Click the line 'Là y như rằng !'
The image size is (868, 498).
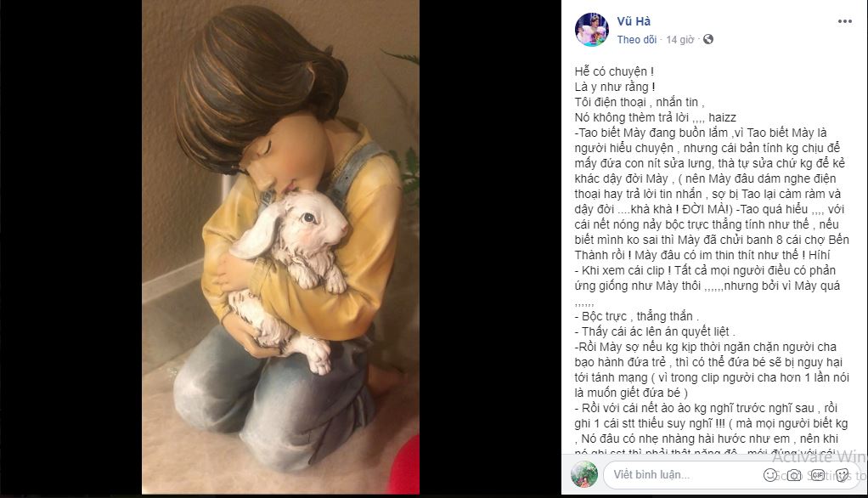coord(615,87)
